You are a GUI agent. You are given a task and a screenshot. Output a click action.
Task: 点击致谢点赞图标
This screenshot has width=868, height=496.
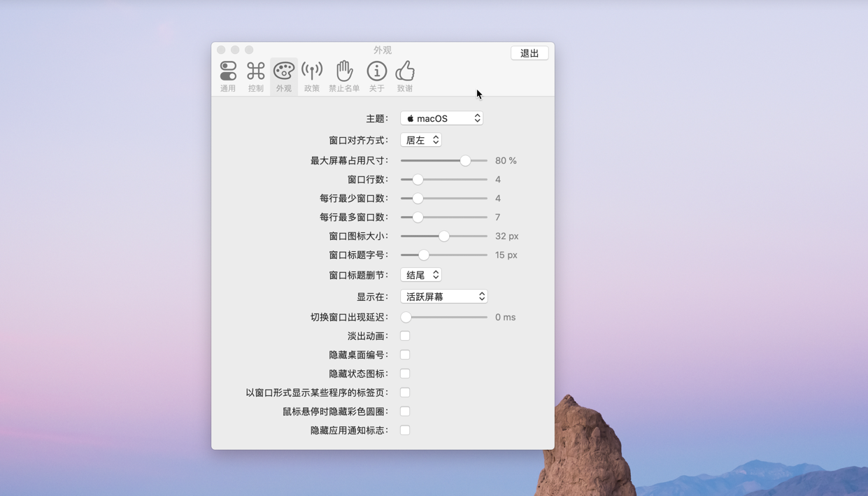pos(404,70)
